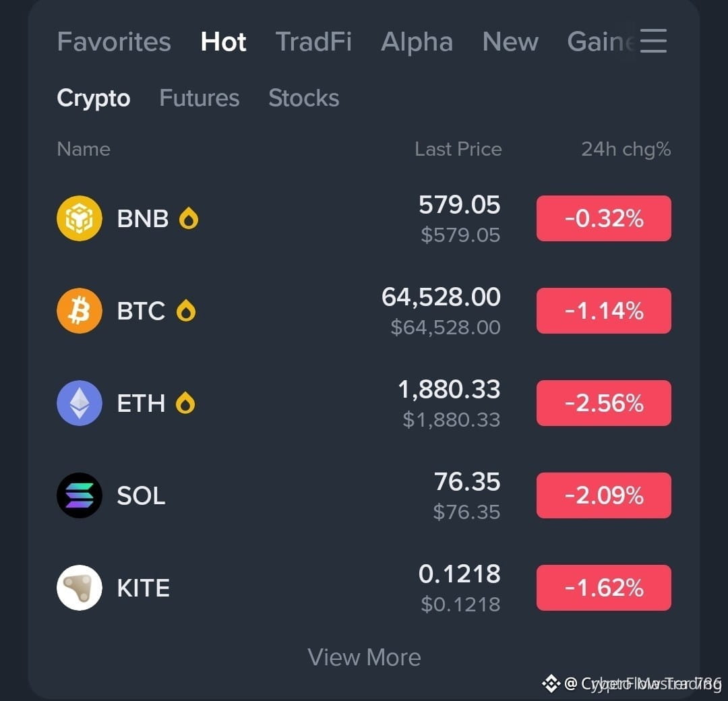Switch to the Favorites tab
Image resolution: width=728 pixels, height=701 pixels.
click(x=114, y=42)
